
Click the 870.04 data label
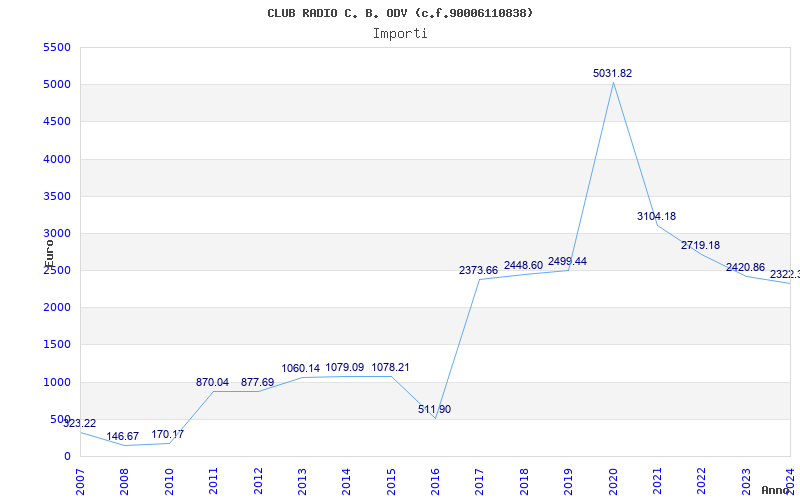[x=212, y=382]
